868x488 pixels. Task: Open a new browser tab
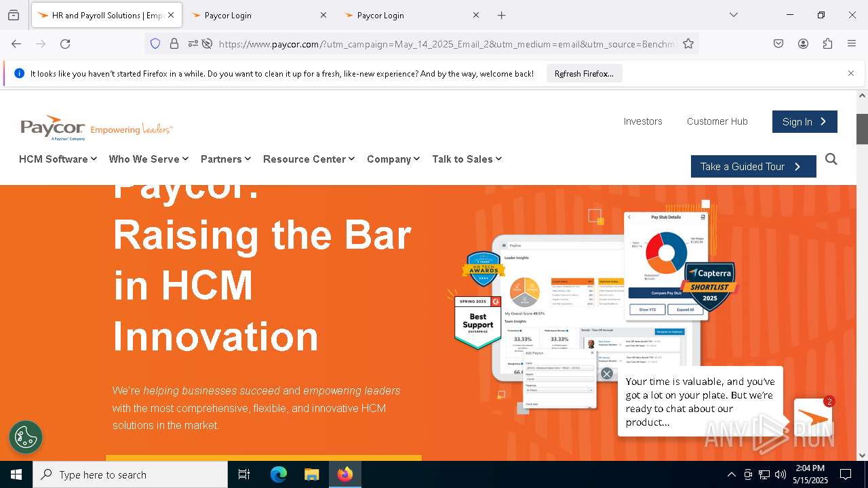(x=502, y=15)
